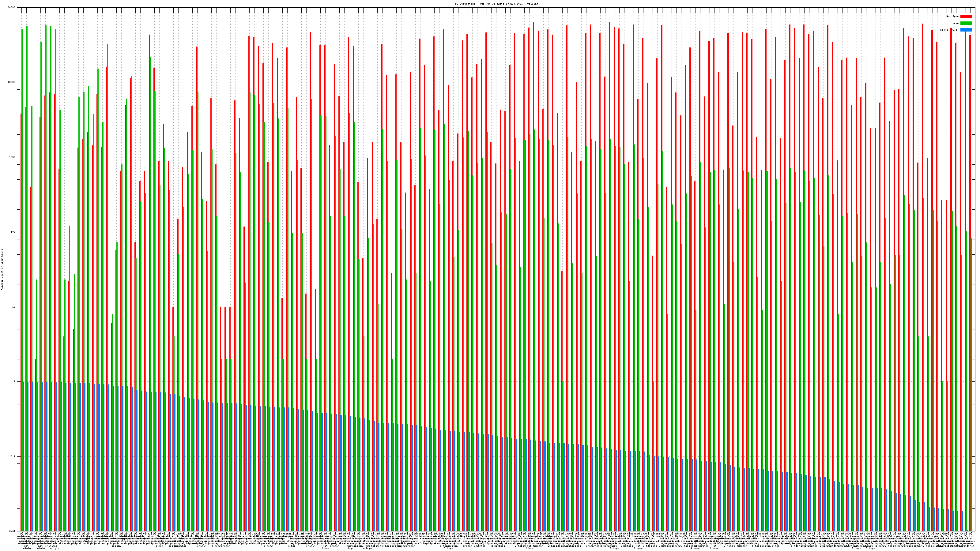Viewport: 980px width, 551px height.
Task: Click the blue Score legend swatch
Action: [x=966, y=30]
